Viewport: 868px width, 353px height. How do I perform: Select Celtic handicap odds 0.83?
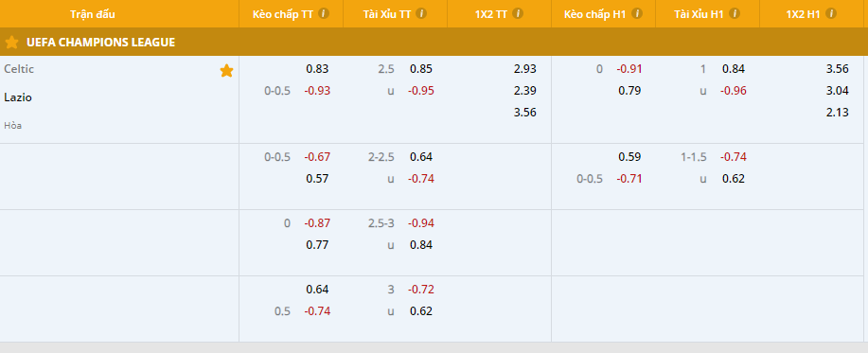pos(317,69)
